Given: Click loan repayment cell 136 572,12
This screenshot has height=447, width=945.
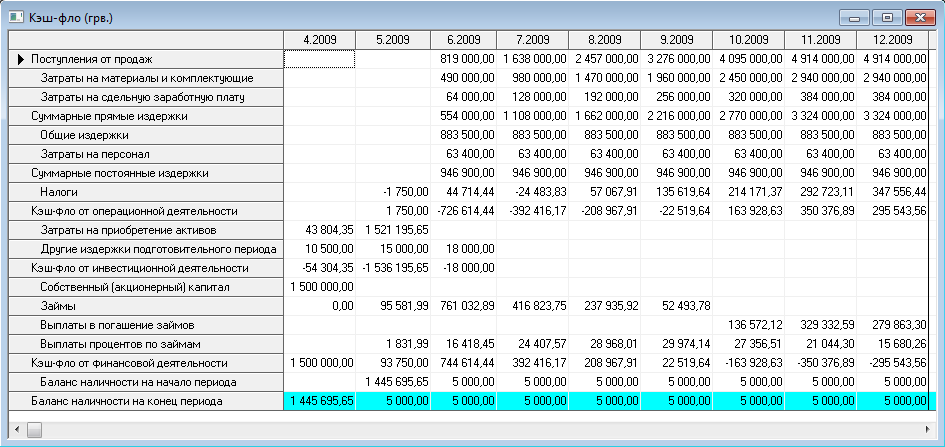Looking at the screenshot, I should point(748,325).
